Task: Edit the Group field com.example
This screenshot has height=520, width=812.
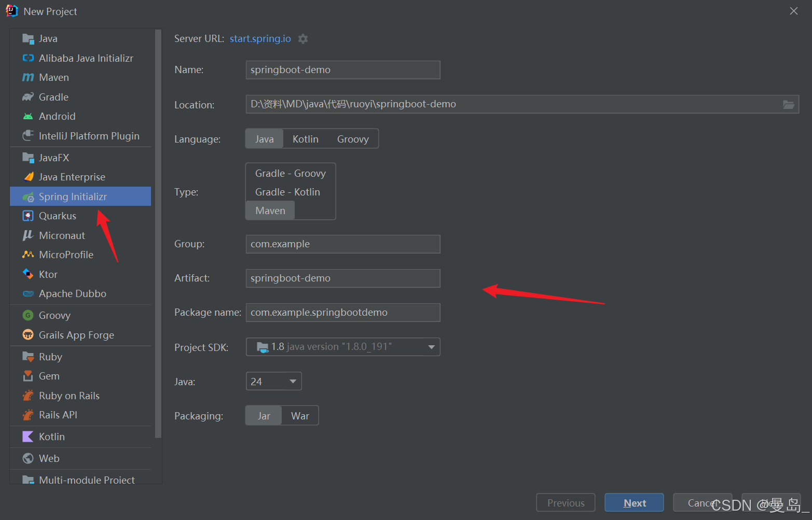Action: (x=343, y=244)
